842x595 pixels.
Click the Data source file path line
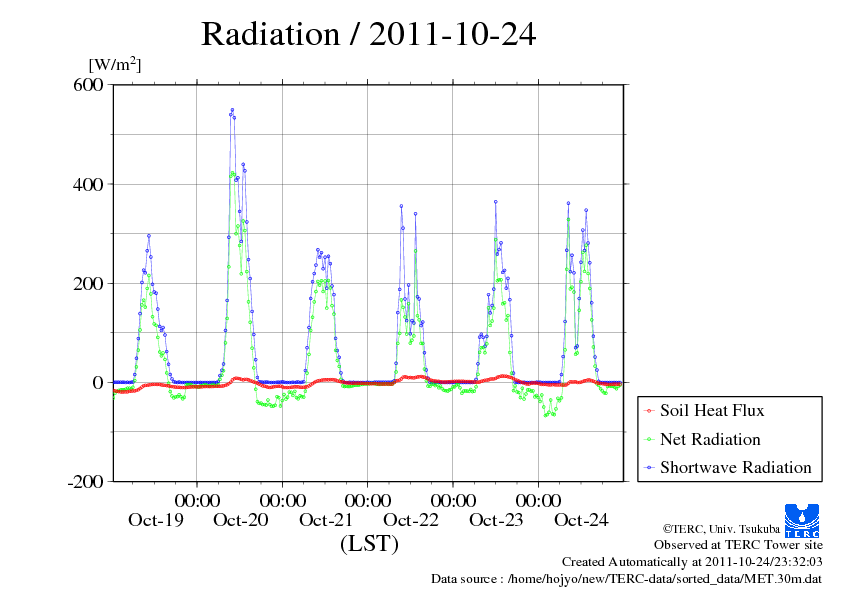coord(626,579)
